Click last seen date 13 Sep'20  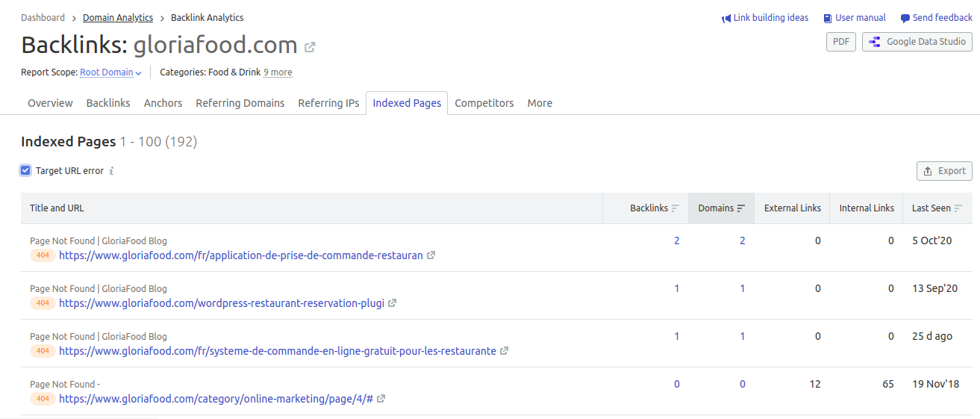[934, 288]
